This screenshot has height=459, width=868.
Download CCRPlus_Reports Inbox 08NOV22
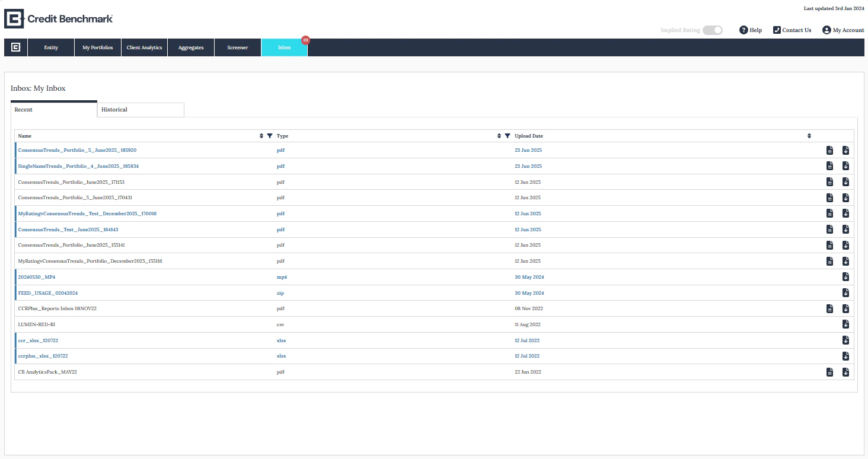tap(846, 308)
